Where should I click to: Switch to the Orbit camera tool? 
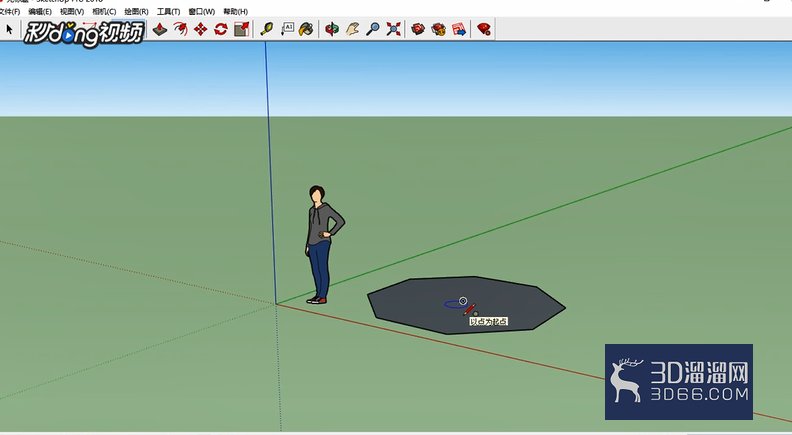(x=332, y=29)
